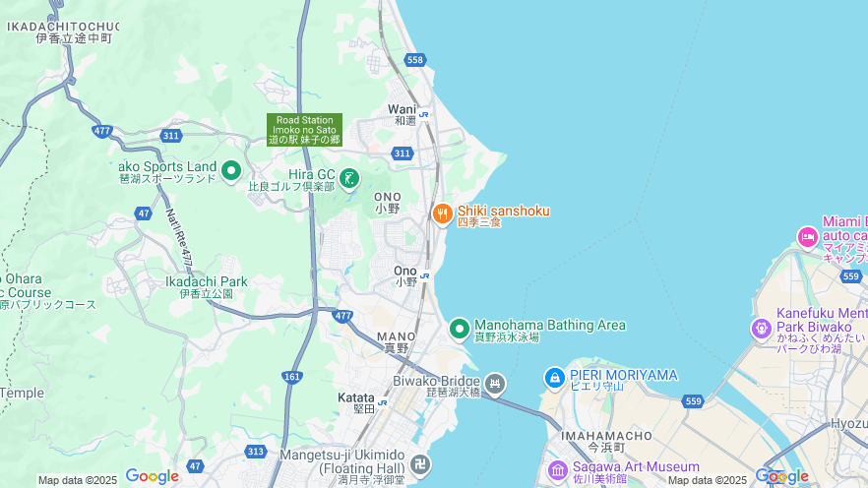The width and height of the screenshot is (868, 488).
Task: Select the Ono JR station icon
Action: click(x=424, y=275)
